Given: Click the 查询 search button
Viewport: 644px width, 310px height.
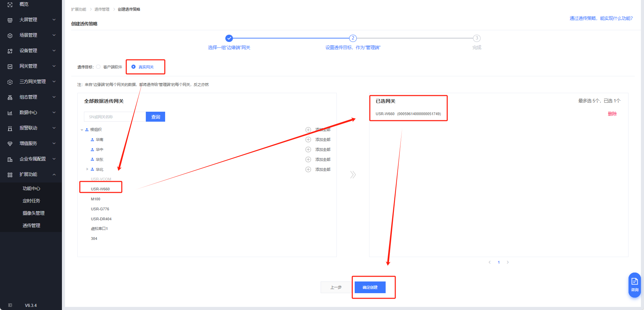Looking at the screenshot, I should (x=155, y=117).
